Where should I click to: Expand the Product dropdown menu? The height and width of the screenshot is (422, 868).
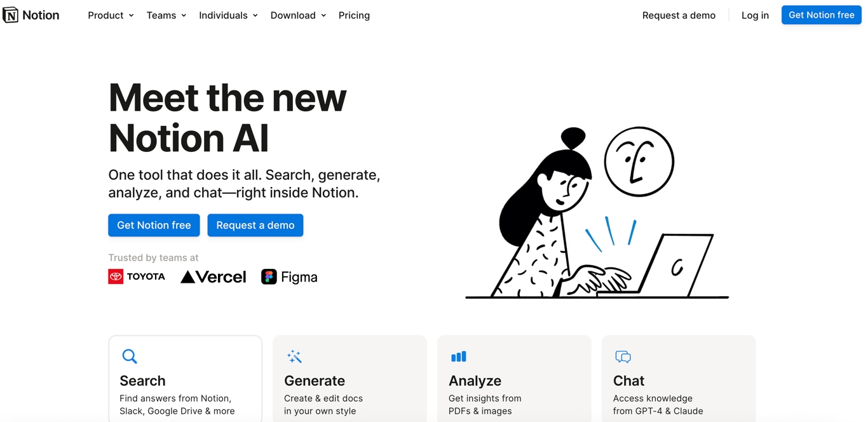(111, 15)
